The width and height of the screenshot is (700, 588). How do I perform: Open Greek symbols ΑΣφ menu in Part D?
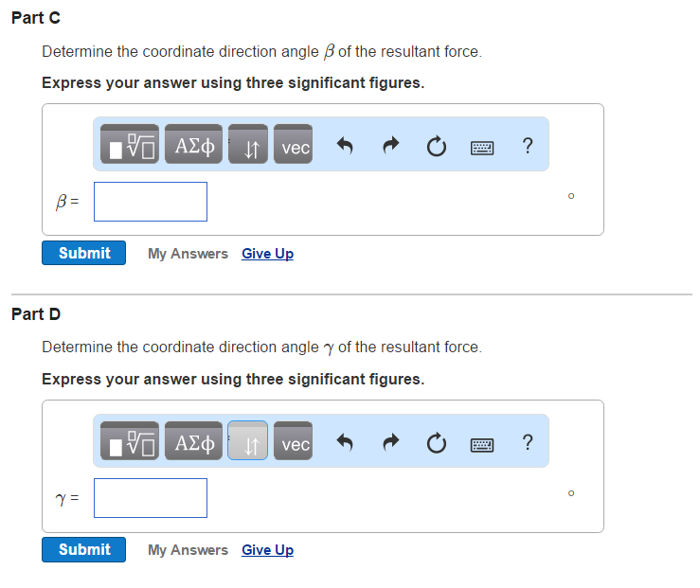click(194, 442)
